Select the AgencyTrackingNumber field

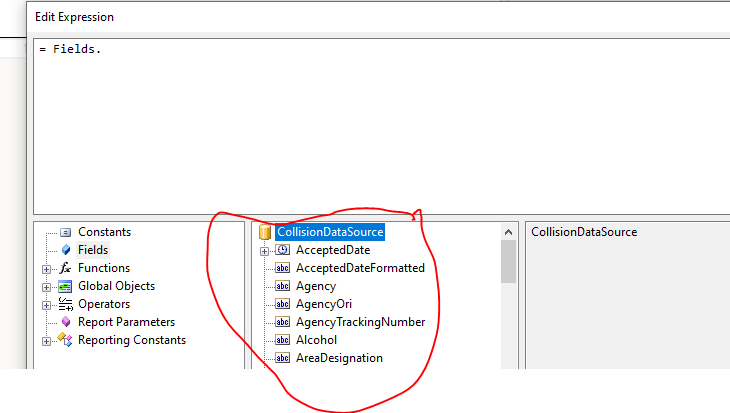click(360, 322)
